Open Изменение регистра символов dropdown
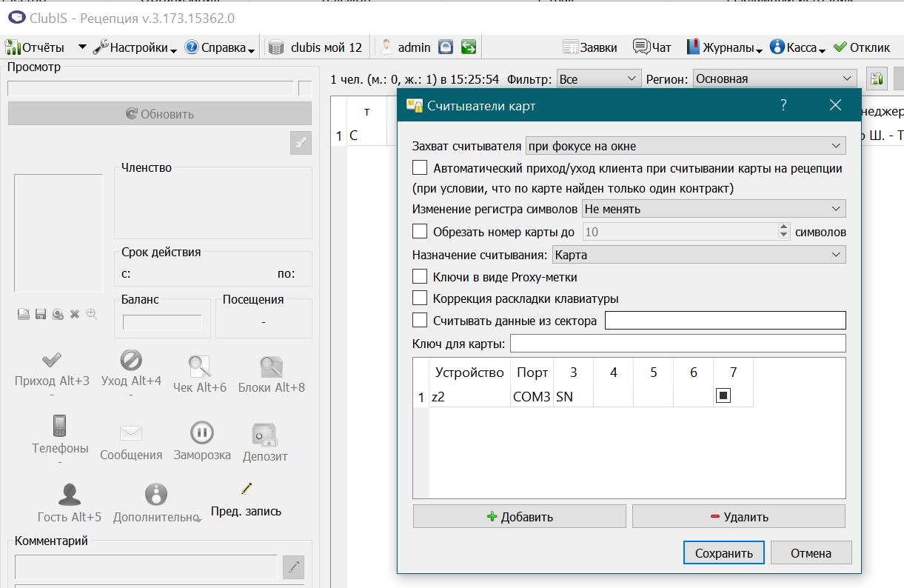 (x=714, y=209)
